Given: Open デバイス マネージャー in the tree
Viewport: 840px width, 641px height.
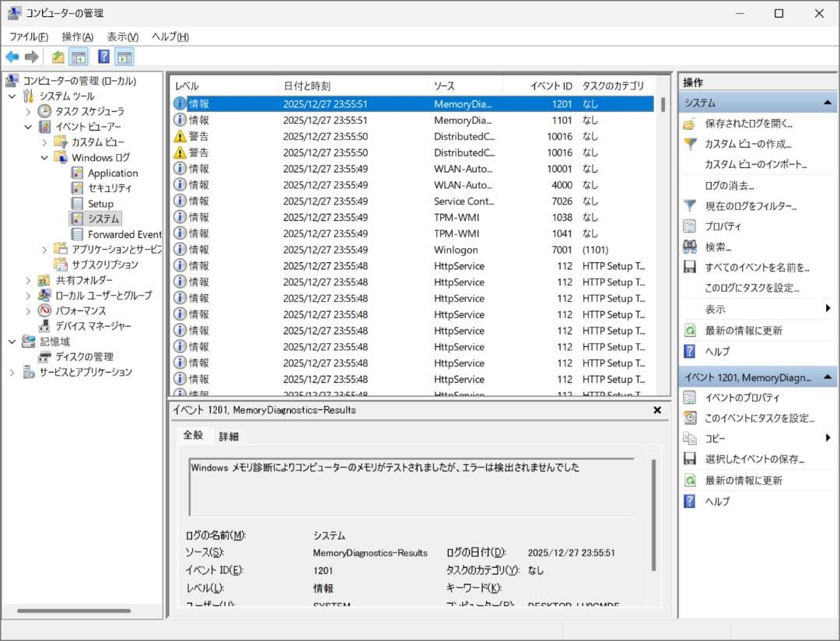Looking at the screenshot, I should [x=93, y=326].
